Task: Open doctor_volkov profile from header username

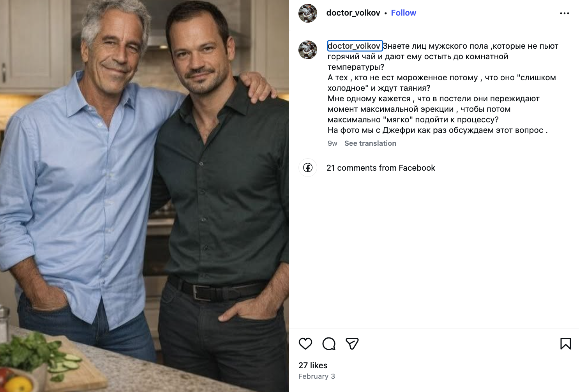Action: (x=353, y=13)
